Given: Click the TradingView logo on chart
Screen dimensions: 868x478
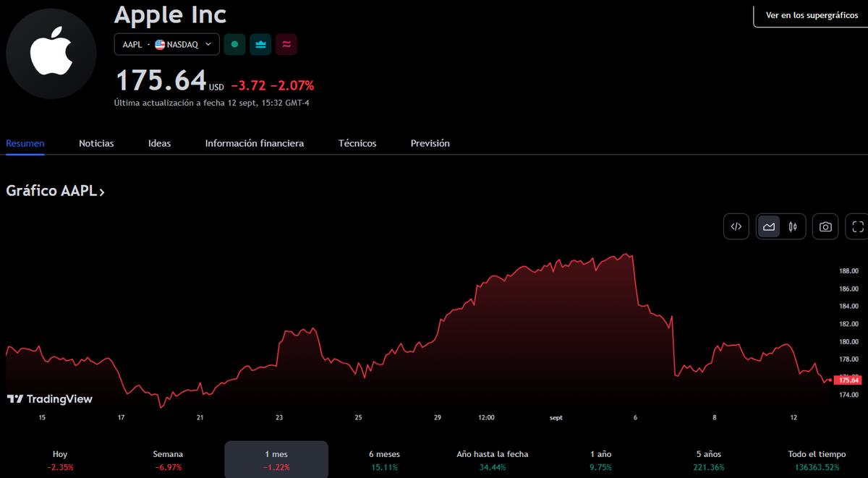Looking at the screenshot, I should (x=50, y=399).
